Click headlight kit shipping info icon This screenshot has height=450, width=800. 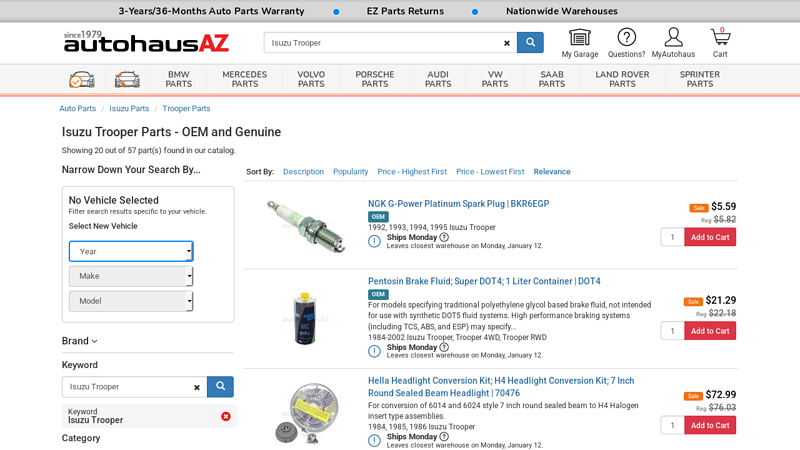click(x=374, y=441)
